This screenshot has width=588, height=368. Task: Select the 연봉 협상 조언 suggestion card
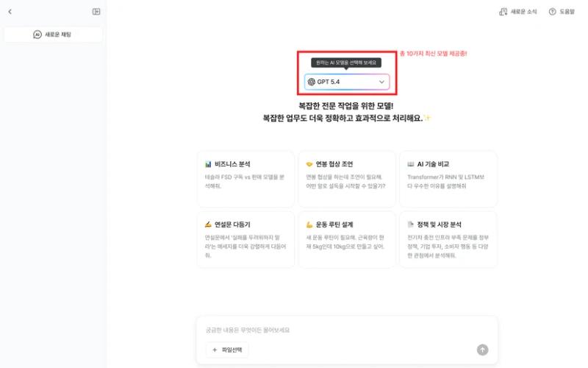[x=347, y=179]
